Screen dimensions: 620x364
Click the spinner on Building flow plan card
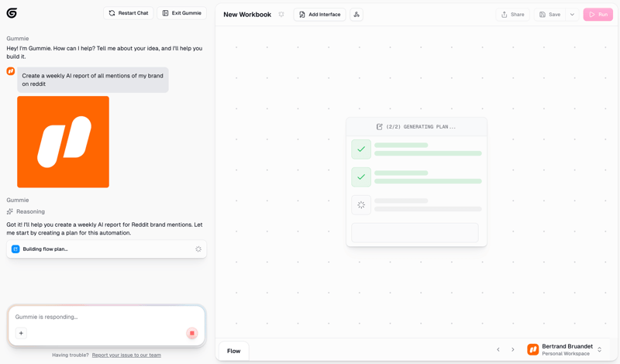coord(198,249)
